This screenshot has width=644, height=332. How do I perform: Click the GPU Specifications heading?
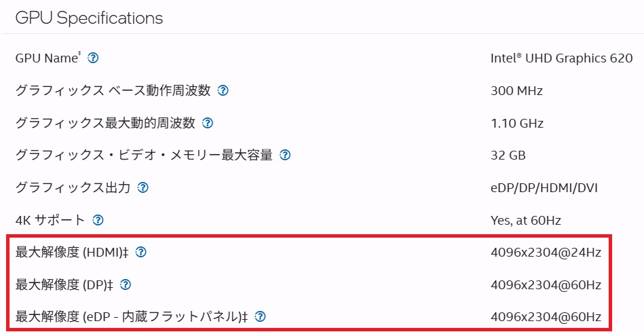[89, 18]
